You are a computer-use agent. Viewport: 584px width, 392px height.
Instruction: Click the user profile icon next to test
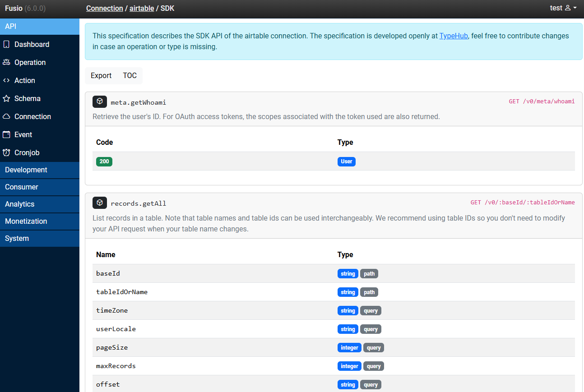(568, 8)
